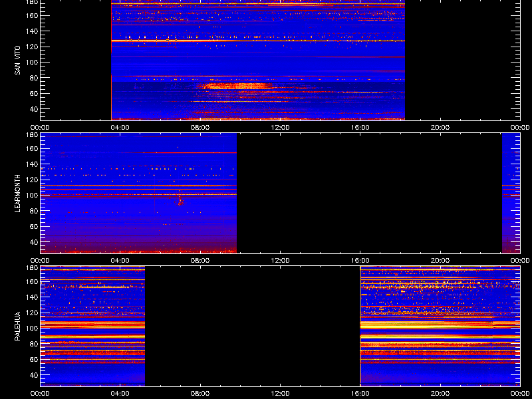Select the 80 frequency tick on Palehua axis
Screen dimensions: 532x399
tap(35, 344)
